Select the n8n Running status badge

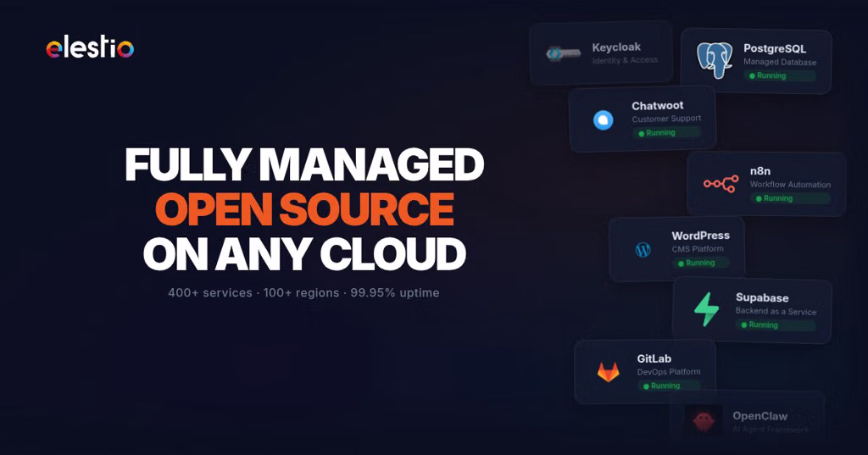coord(790,198)
